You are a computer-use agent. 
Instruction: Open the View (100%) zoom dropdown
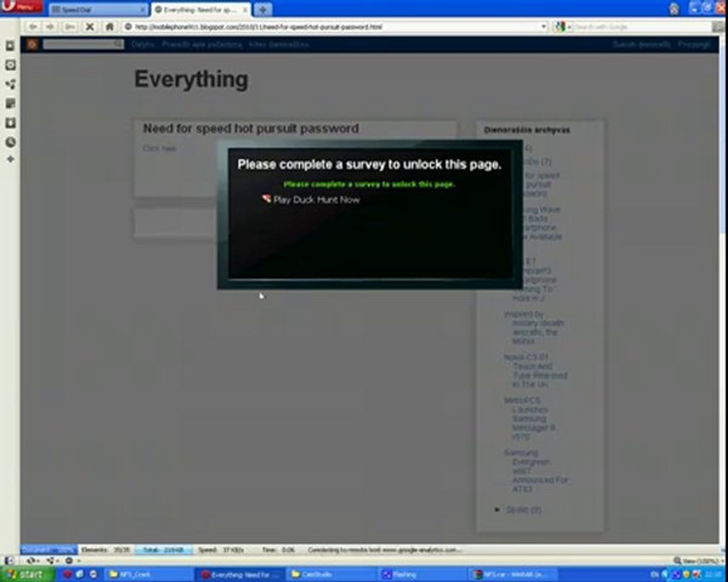coord(698,561)
